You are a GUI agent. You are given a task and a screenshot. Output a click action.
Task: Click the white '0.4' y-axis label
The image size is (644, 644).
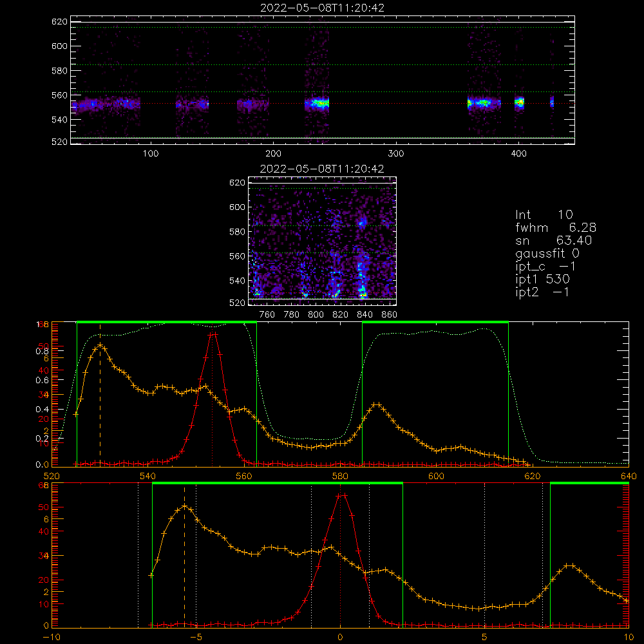(x=42, y=410)
